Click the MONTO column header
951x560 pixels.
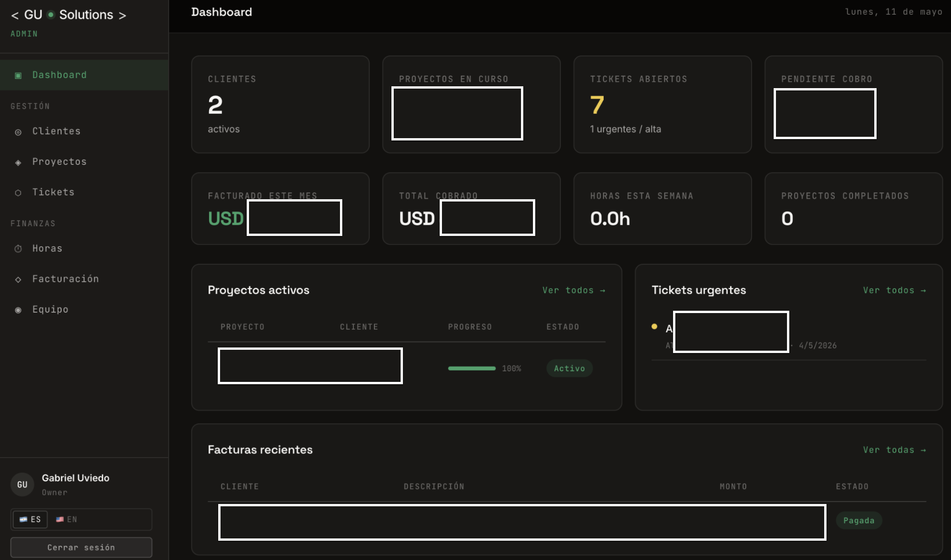click(733, 487)
